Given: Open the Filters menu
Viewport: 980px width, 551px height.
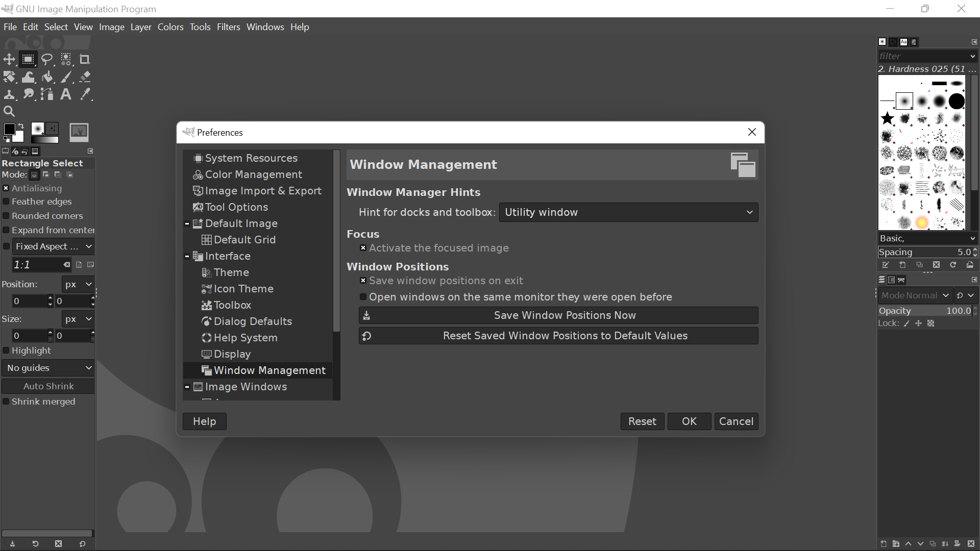Looking at the screenshot, I should click(228, 27).
